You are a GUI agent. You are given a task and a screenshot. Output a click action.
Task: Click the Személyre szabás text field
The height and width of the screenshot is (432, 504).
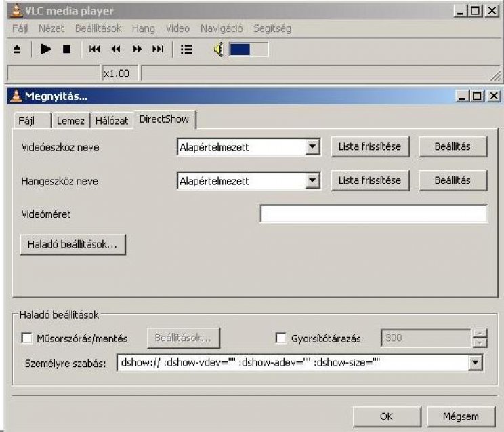292,363
